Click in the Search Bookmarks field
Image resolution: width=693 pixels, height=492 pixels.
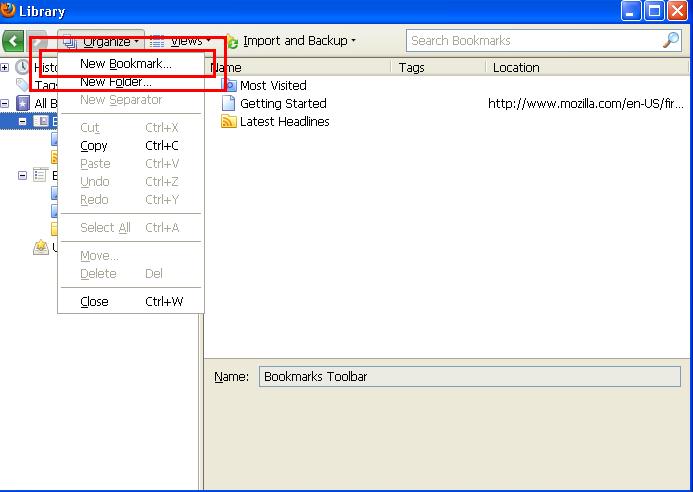tap(530, 41)
